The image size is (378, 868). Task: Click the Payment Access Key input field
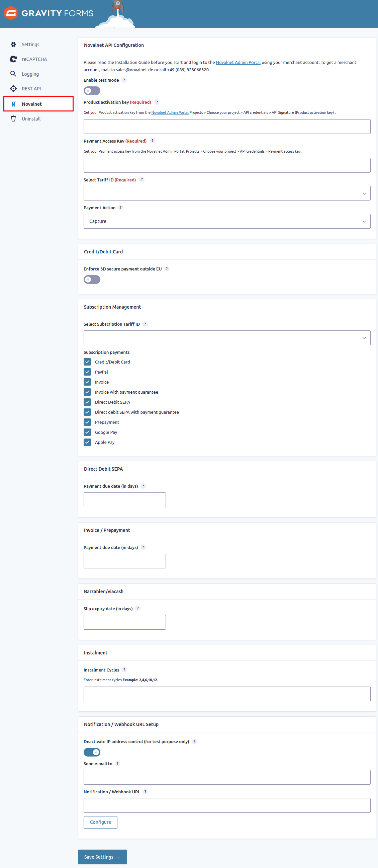227,165
